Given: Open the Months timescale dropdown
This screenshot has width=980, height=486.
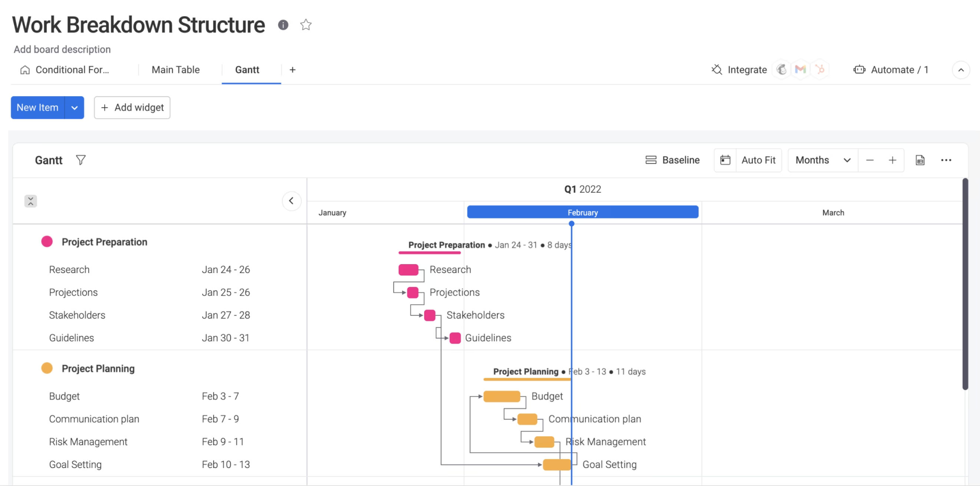Looking at the screenshot, I should pos(822,160).
